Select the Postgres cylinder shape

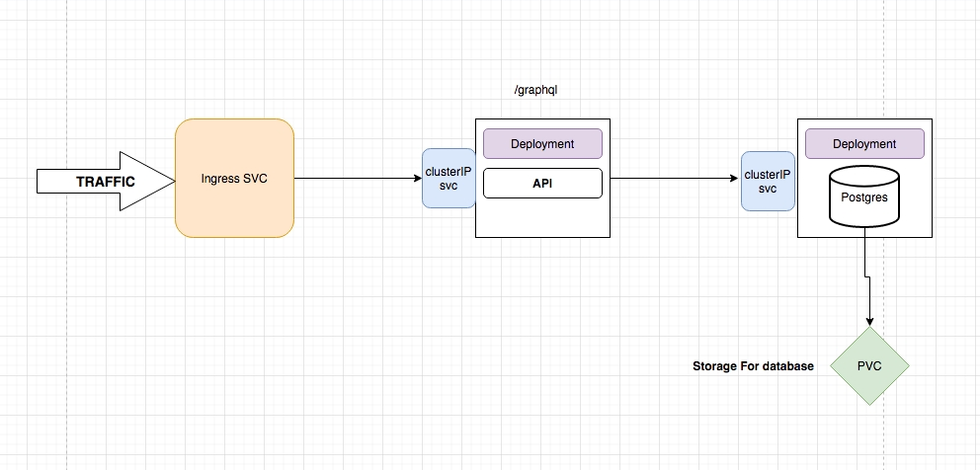pos(864,196)
